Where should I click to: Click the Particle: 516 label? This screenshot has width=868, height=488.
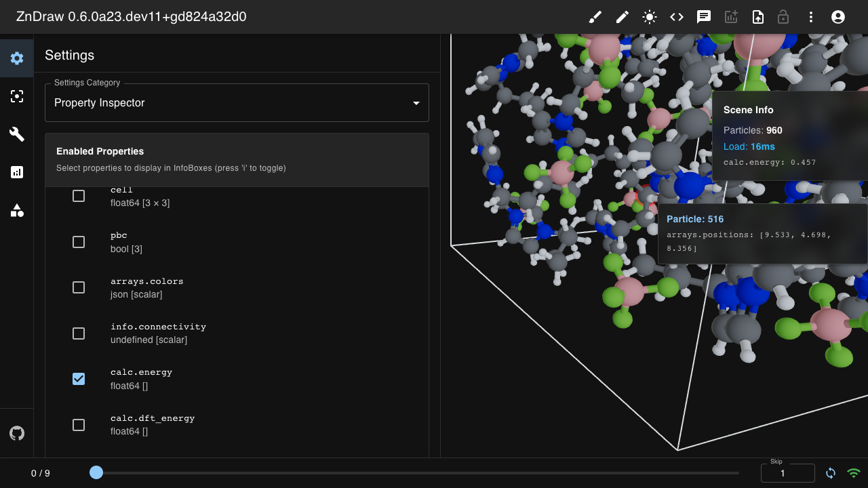[695, 219]
